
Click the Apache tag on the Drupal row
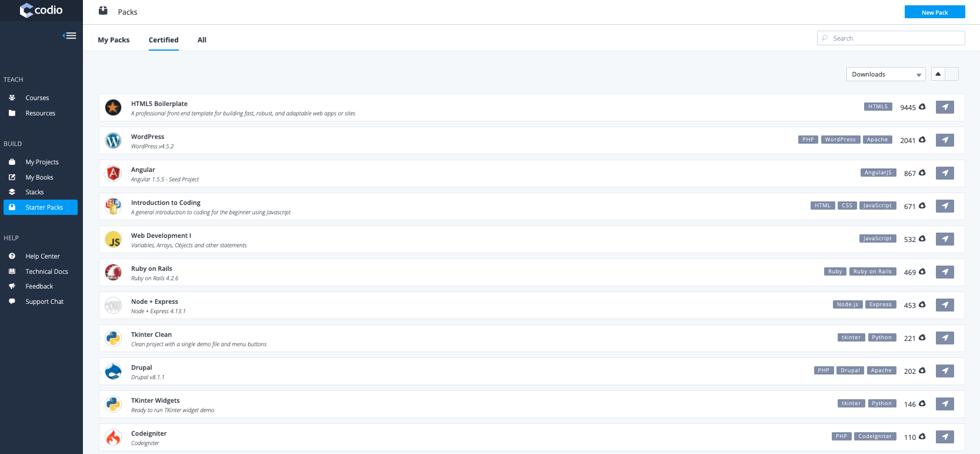point(881,370)
